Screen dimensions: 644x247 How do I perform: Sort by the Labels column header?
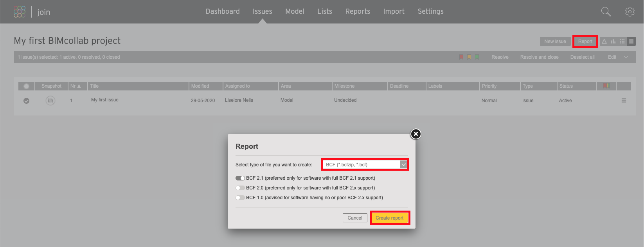[x=453, y=86]
